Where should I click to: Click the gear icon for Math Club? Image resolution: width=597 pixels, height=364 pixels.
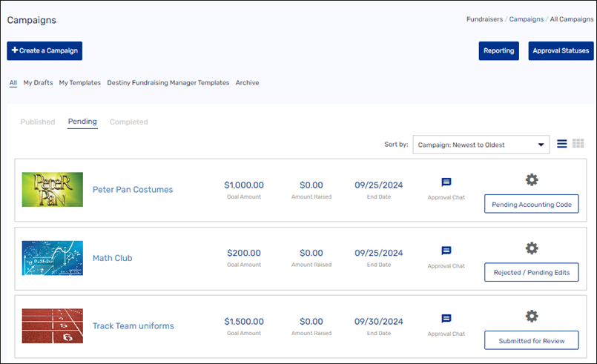(x=531, y=248)
